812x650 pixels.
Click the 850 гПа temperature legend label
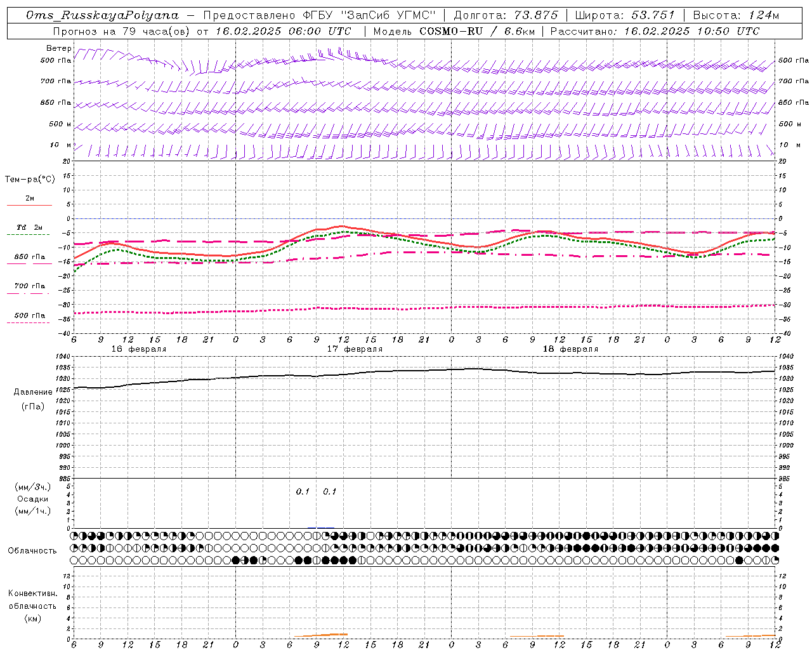[x=30, y=256]
